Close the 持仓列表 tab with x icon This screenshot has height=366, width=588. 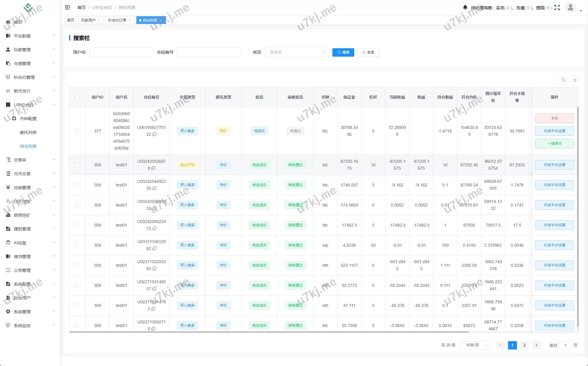161,20
